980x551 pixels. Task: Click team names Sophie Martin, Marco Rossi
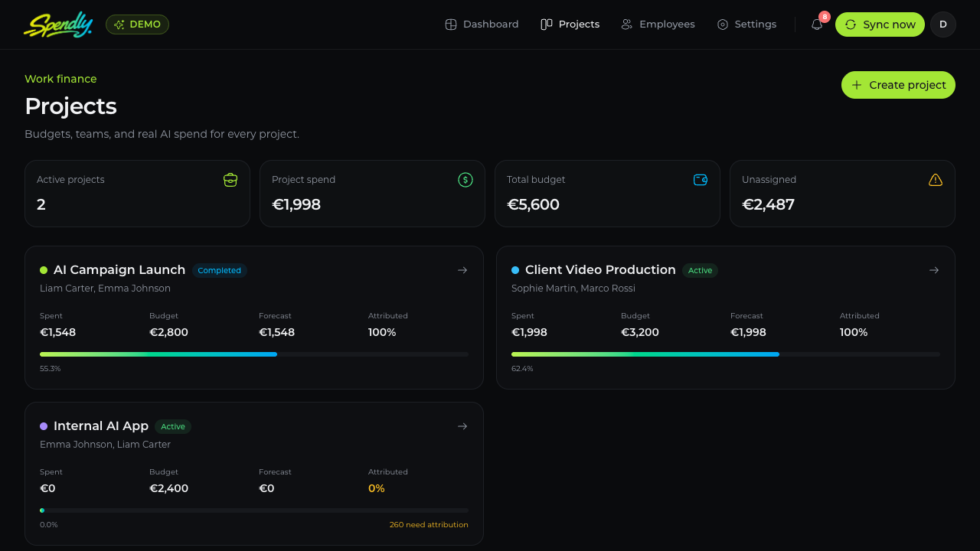tap(573, 289)
